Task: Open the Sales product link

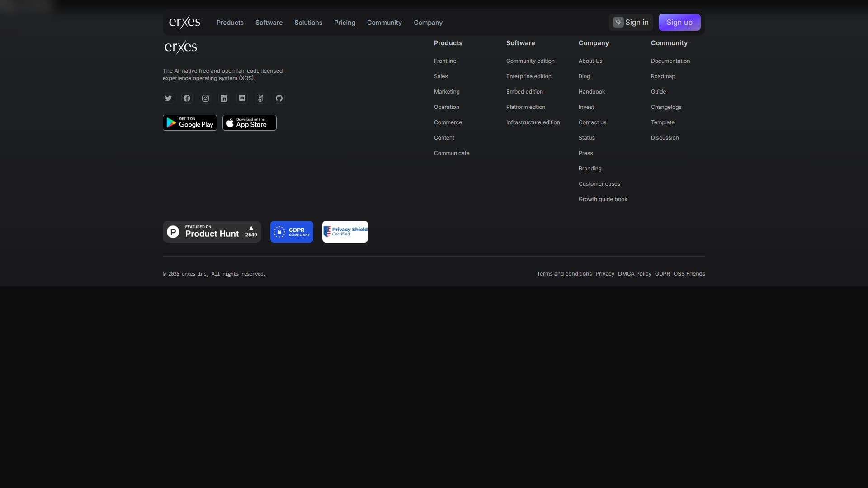Action: (x=441, y=76)
